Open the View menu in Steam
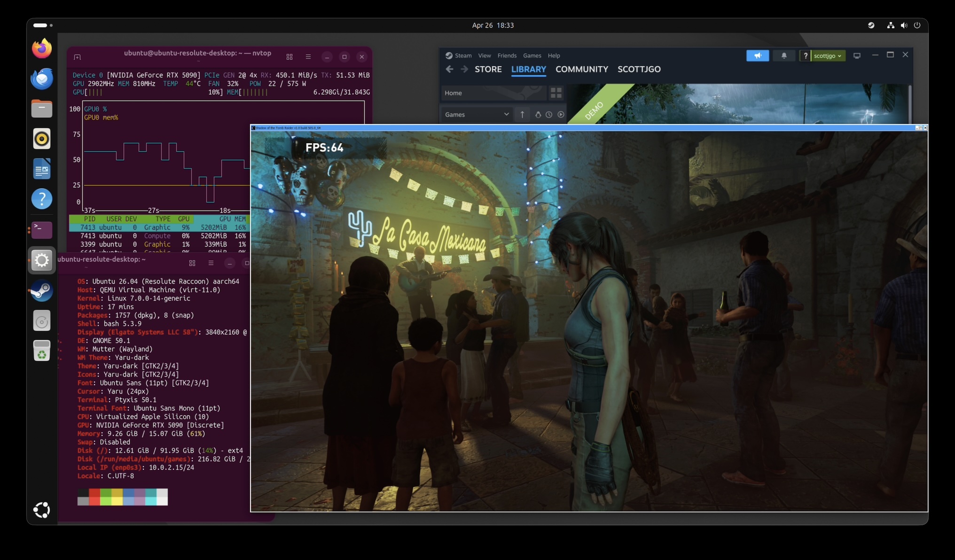Screen dimensions: 955x560 484,55
